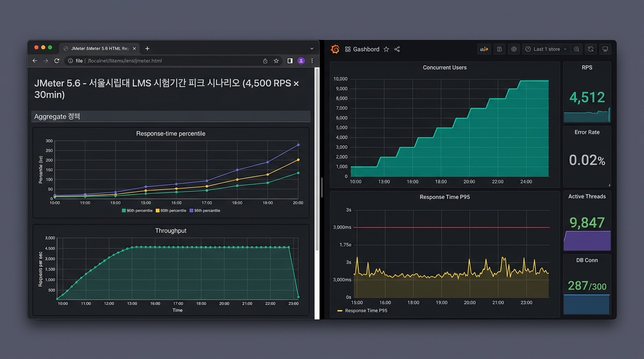Click the 0.02% error rate value
The width and height of the screenshot is (644, 359).
tap(587, 160)
